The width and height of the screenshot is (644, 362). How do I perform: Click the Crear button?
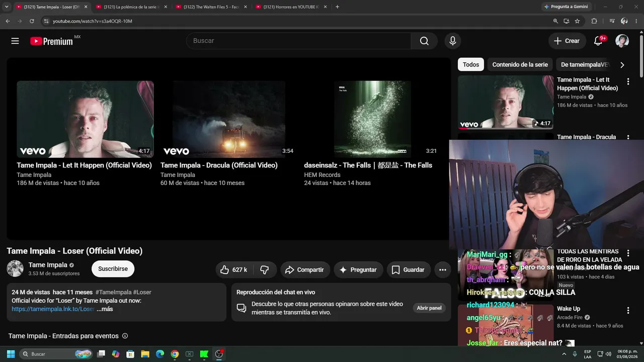click(567, 41)
